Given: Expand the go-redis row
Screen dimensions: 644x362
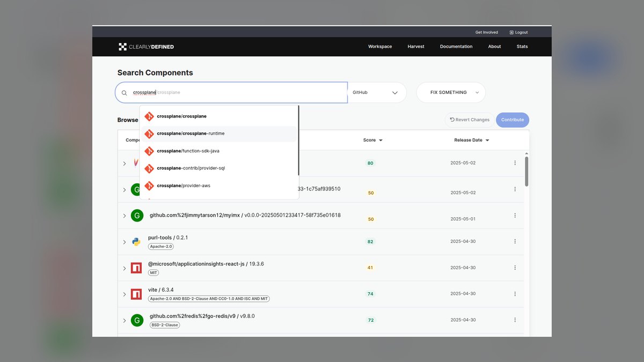Looking at the screenshot, I should (125, 321).
